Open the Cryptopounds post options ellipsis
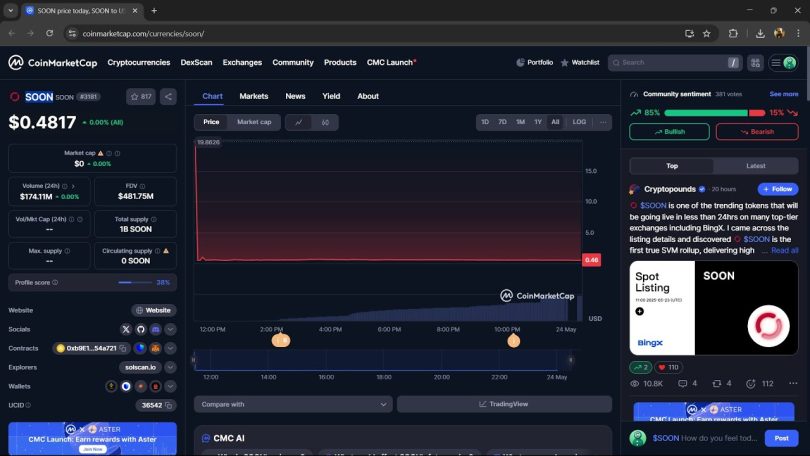The image size is (810, 456). tap(793, 383)
